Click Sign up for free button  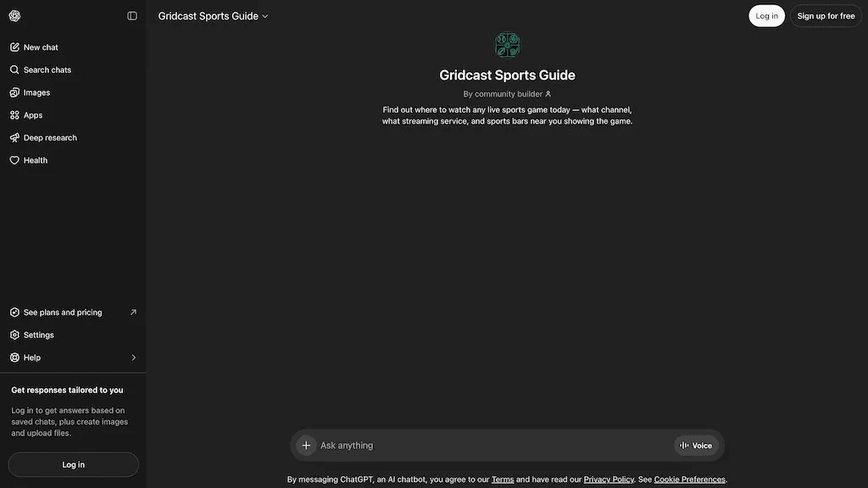826,16
